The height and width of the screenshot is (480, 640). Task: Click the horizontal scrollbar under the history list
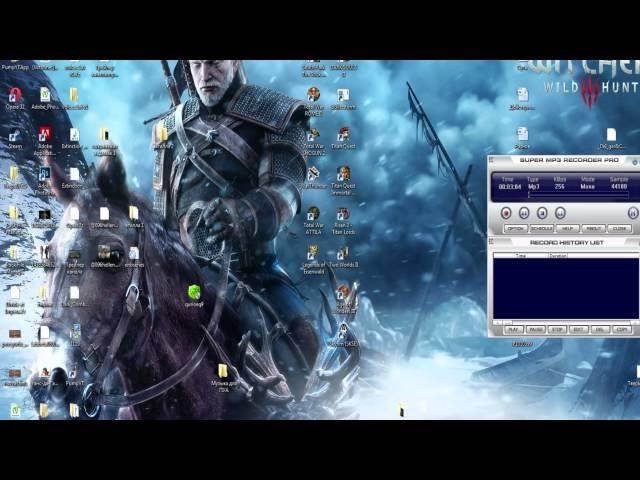click(x=566, y=322)
